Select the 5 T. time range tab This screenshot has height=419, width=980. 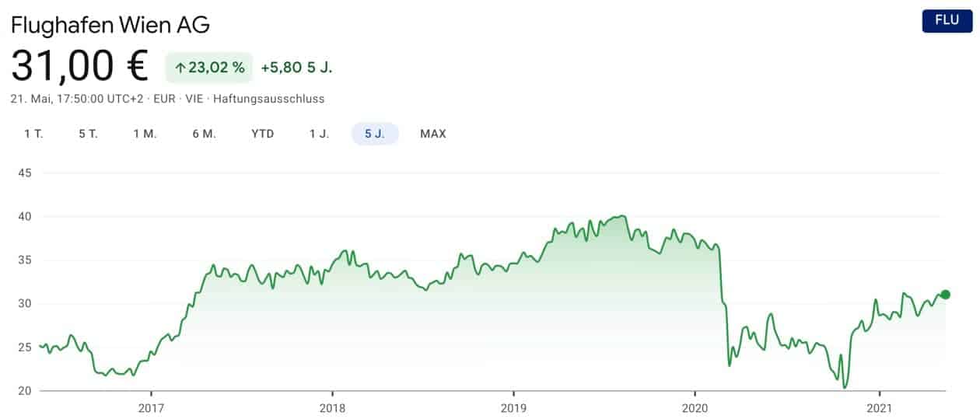[88, 134]
